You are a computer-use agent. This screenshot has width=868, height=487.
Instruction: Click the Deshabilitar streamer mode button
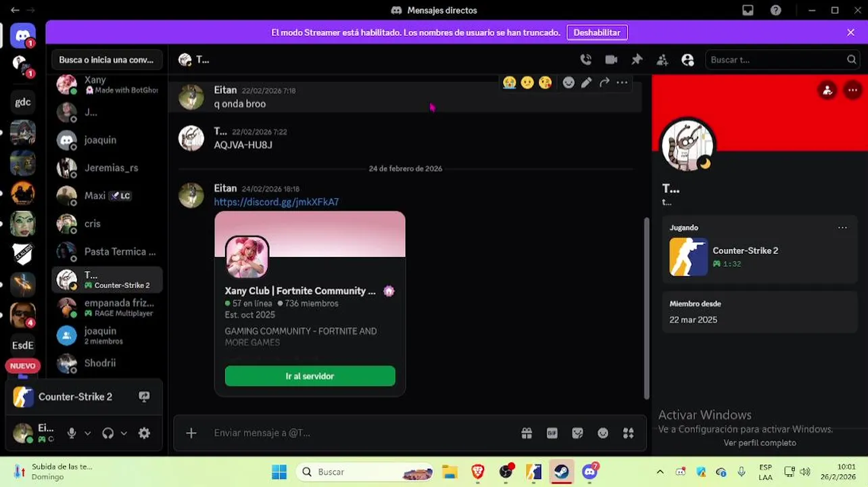coord(597,32)
